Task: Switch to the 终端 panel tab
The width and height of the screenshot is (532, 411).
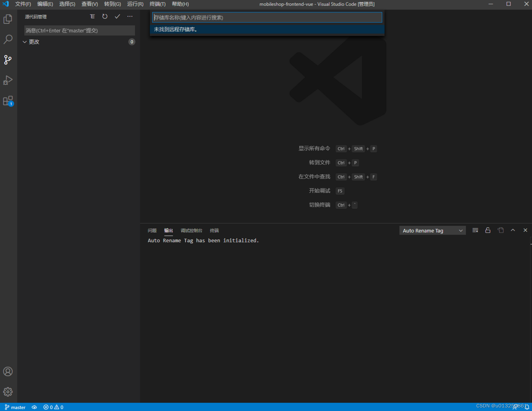Action: (x=214, y=230)
